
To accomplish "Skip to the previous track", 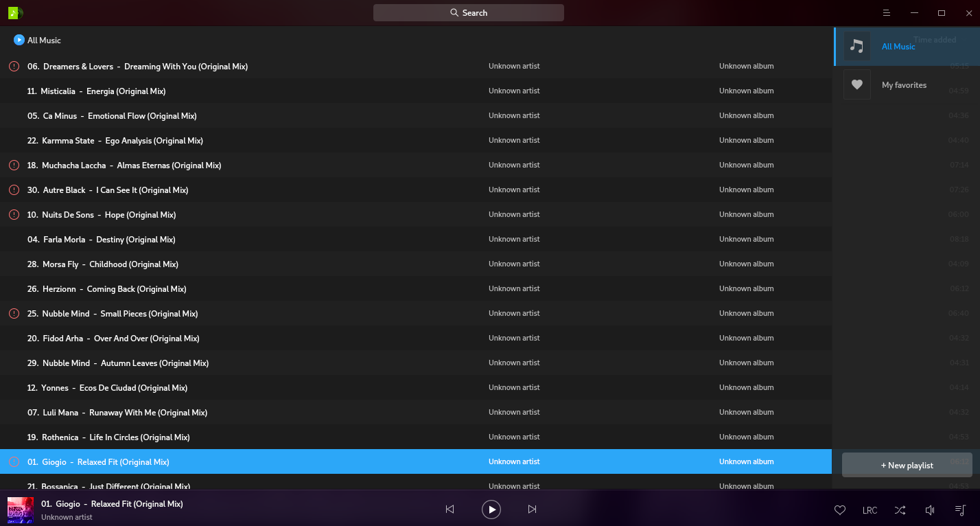I will coord(450,510).
